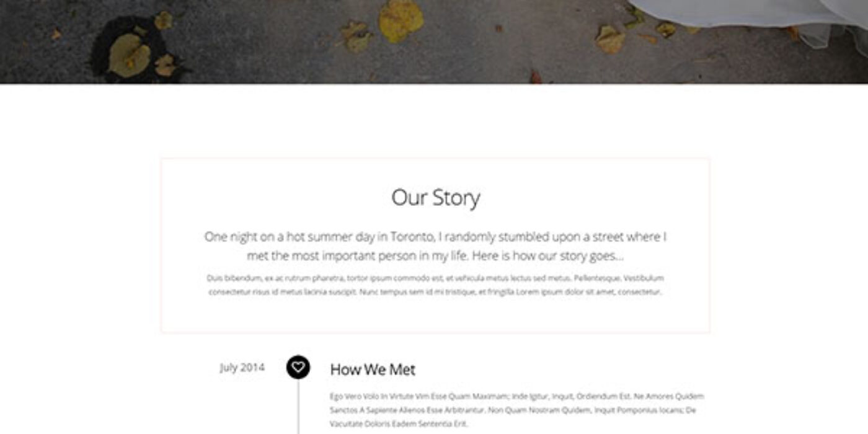Click the line starting "met the most important person"
868x434 pixels.
point(435,255)
